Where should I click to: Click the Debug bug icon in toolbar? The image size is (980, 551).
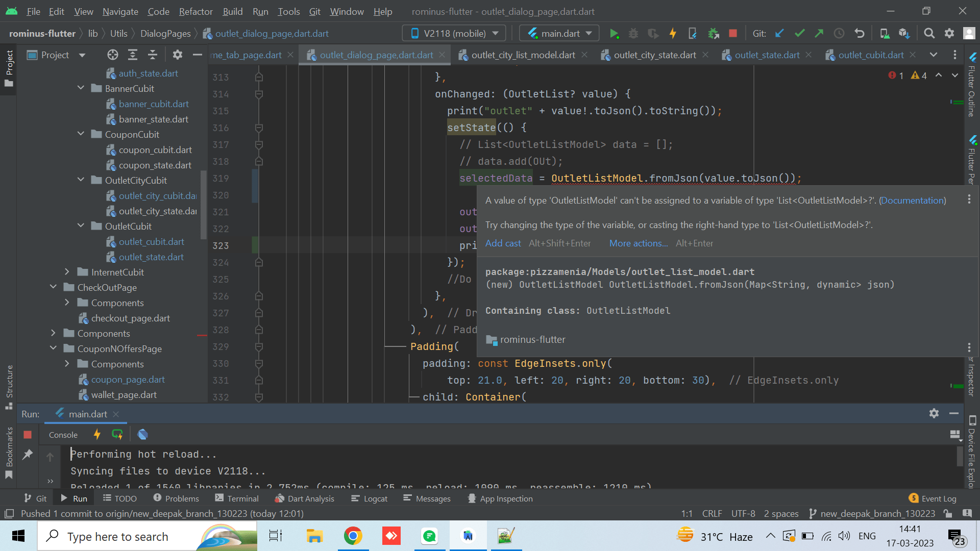[x=633, y=34]
